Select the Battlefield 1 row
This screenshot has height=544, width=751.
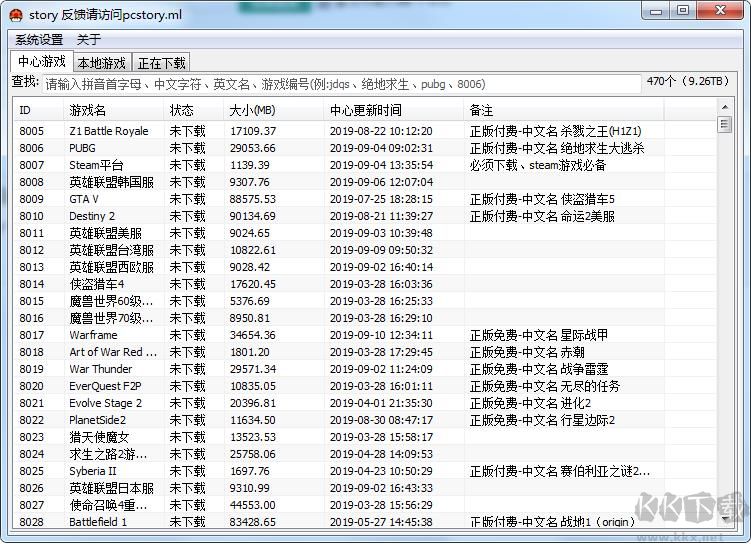pyautogui.click(x=364, y=521)
